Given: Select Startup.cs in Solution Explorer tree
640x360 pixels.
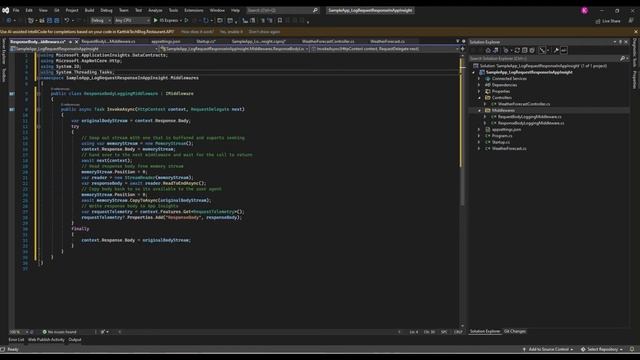Looking at the screenshot, I should [x=500, y=142].
